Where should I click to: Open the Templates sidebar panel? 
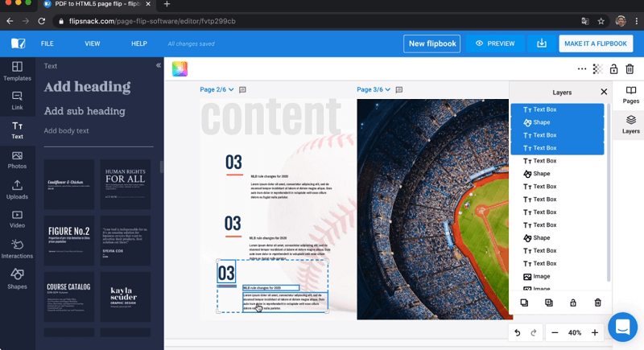tap(17, 71)
